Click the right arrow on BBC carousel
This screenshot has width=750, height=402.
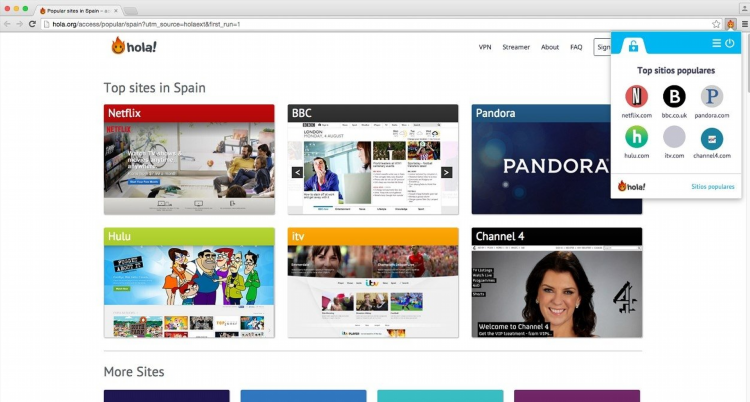point(447,172)
